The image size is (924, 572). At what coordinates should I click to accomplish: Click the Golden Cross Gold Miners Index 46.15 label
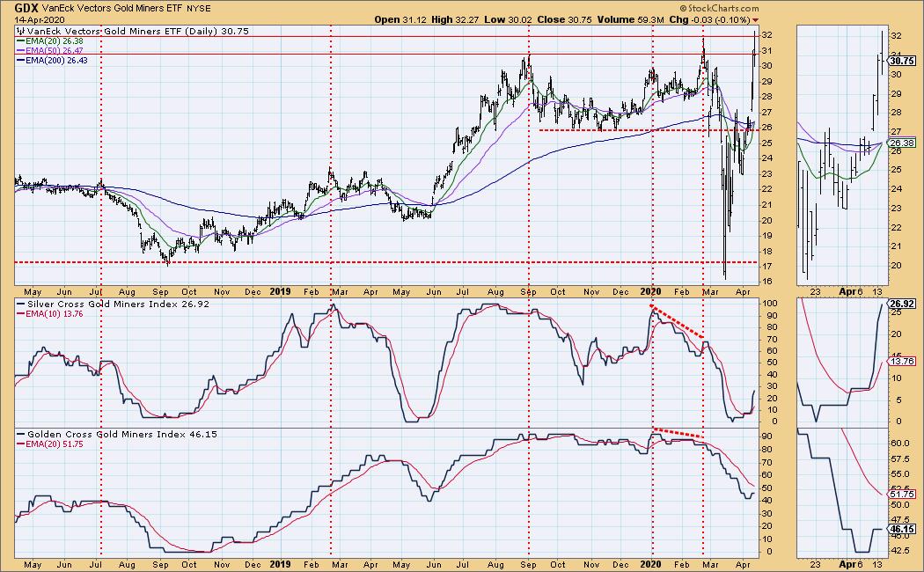tap(117, 434)
